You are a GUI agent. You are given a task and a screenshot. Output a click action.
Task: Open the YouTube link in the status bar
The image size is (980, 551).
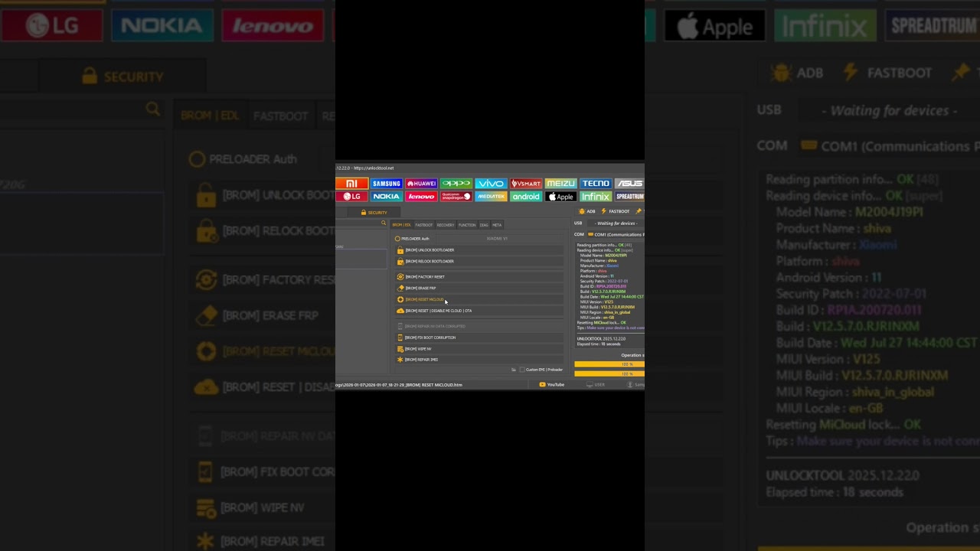552,385
